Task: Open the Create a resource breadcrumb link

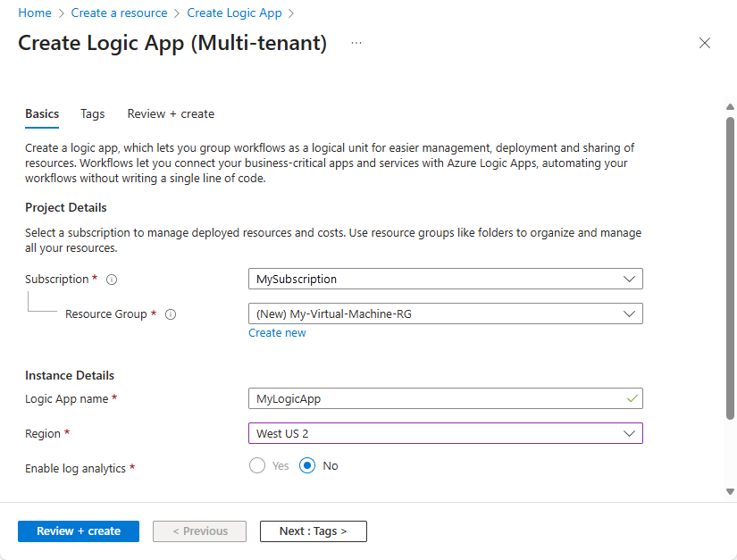Action: coord(119,13)
